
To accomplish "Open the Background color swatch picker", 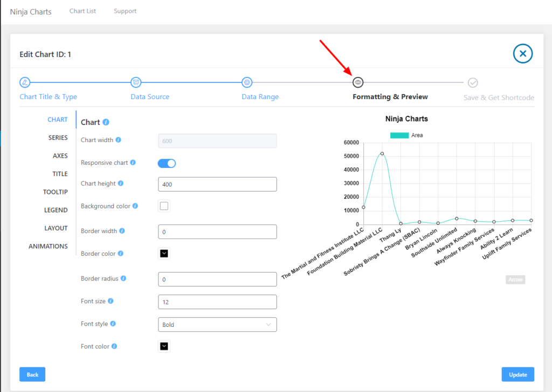I will click(x=164, y=206).
